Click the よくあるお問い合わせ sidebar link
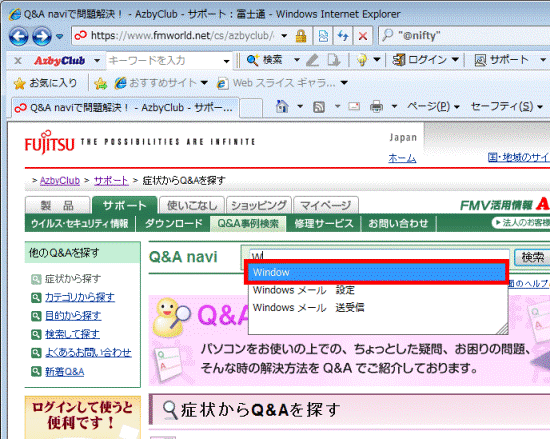Screen dimensions: 550x439 88,352
